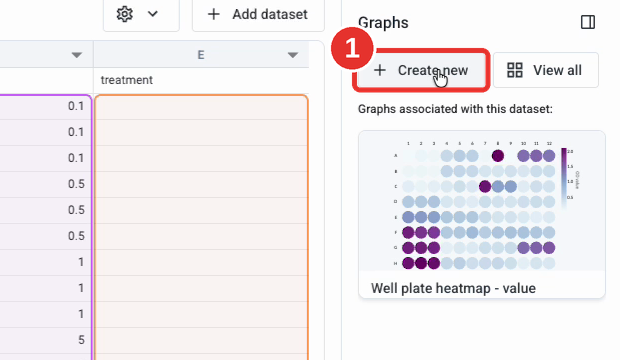Click the View all graphs button
This screenshot has height=360, width=620.
tap(546, 70)
